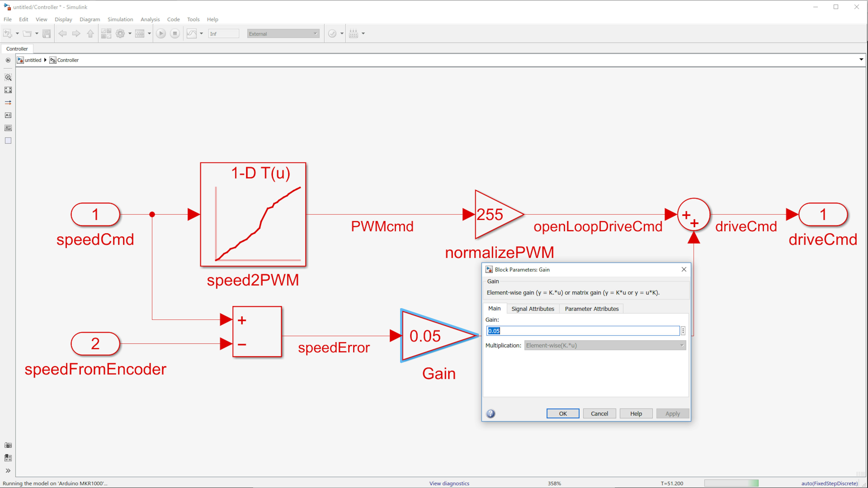Open the Library Browser icon

tap(106, 34)
